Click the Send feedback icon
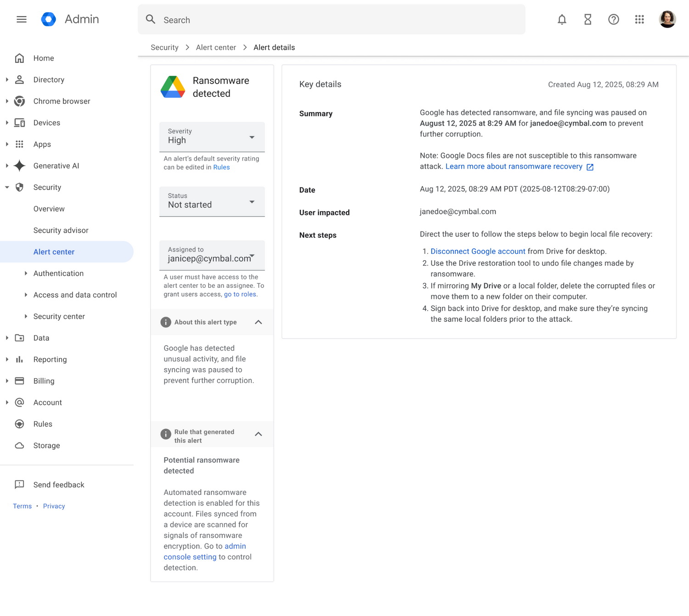 tap(19, 484)
